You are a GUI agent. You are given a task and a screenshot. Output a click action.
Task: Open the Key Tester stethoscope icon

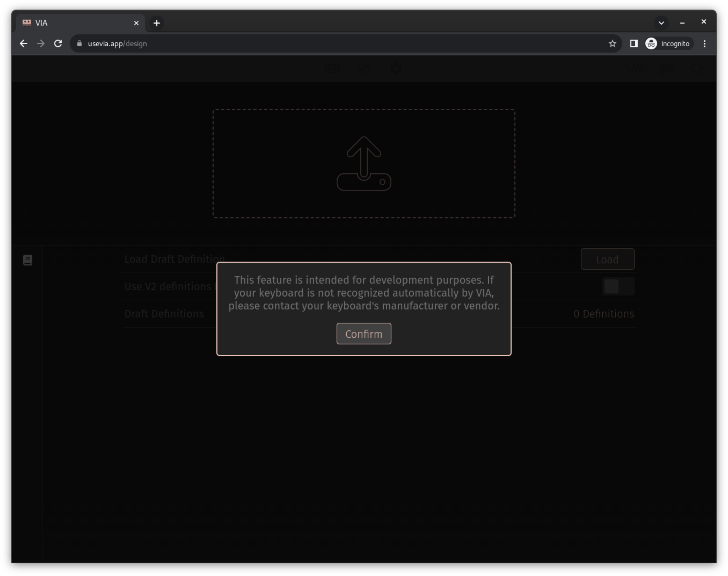click(364, 69)
